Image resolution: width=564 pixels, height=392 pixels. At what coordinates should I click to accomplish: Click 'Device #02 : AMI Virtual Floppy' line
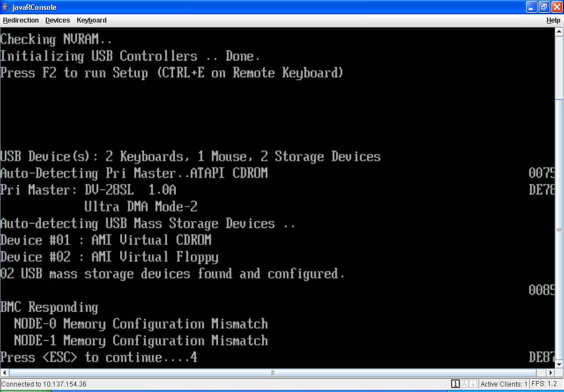[110, 257]
